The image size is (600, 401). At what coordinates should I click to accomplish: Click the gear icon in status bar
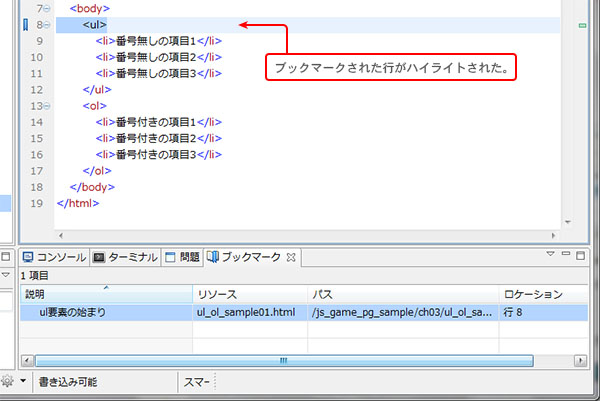point(7,381)
